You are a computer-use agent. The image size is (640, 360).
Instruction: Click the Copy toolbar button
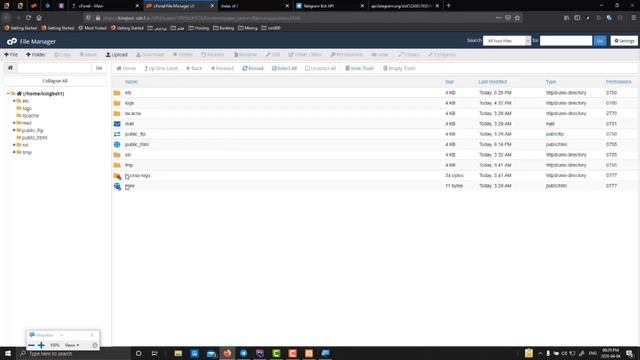point(62,54)
